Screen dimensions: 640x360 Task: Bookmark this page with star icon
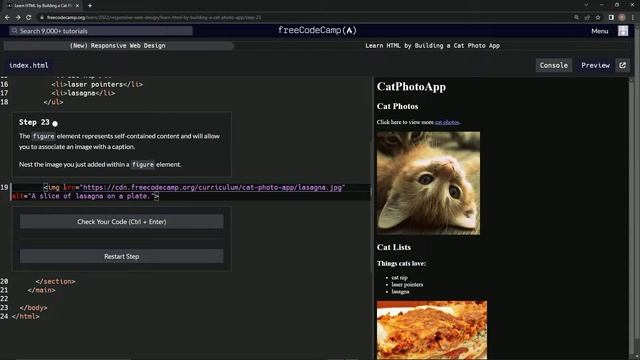pos(598,18)
